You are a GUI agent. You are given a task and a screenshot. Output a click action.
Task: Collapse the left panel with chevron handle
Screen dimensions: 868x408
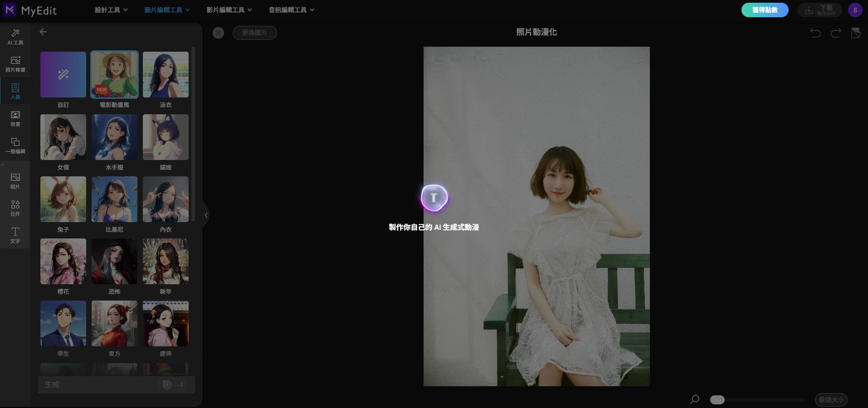coord(206,215)
